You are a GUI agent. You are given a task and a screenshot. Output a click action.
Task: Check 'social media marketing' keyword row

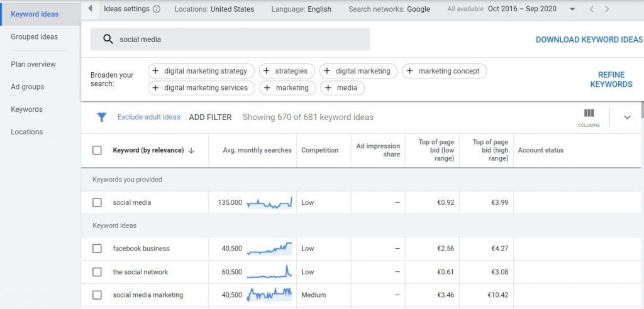click(97, 295)
